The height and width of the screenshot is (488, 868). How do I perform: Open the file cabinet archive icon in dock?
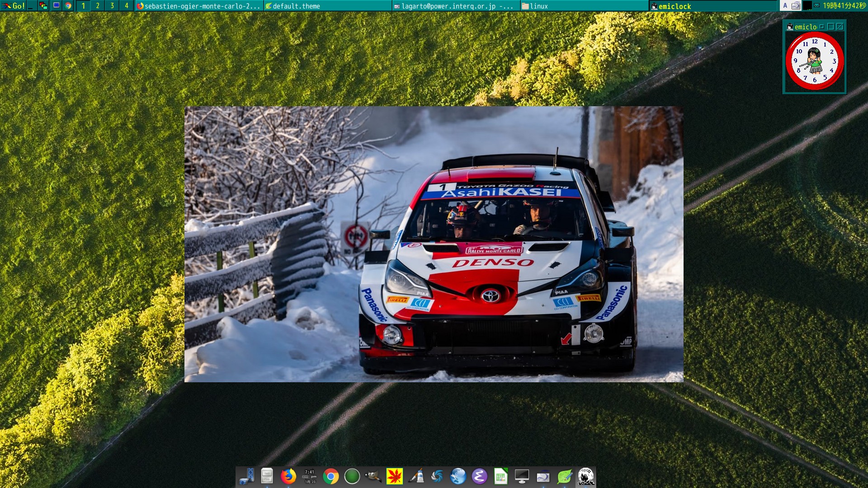tap(267, 477)
